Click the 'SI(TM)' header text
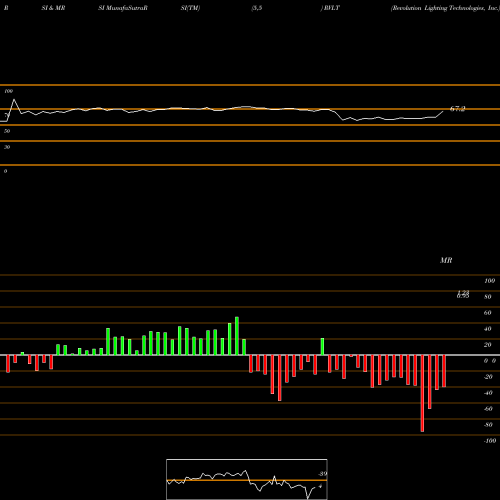This screenshot has height=500, width=500. pyautogui.click(x=190, y=8)
